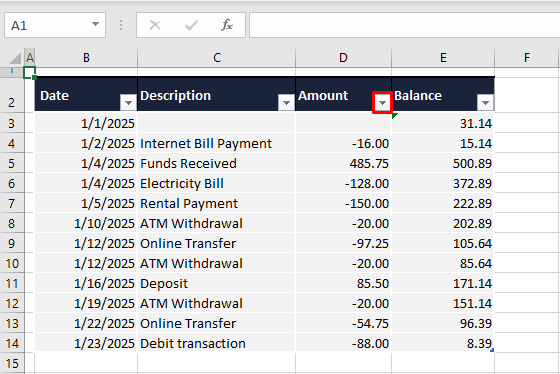Select column E header
Screen dimensions: 560x374
[x=443, y=58]
